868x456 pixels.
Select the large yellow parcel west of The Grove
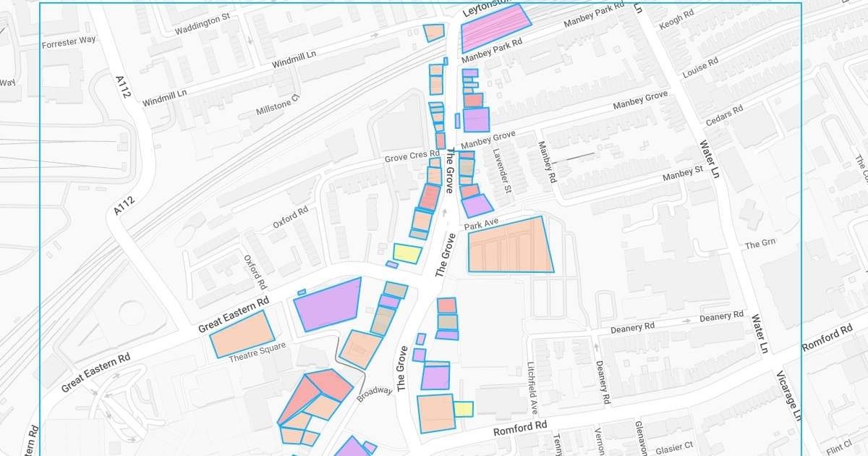click(407, 253)
